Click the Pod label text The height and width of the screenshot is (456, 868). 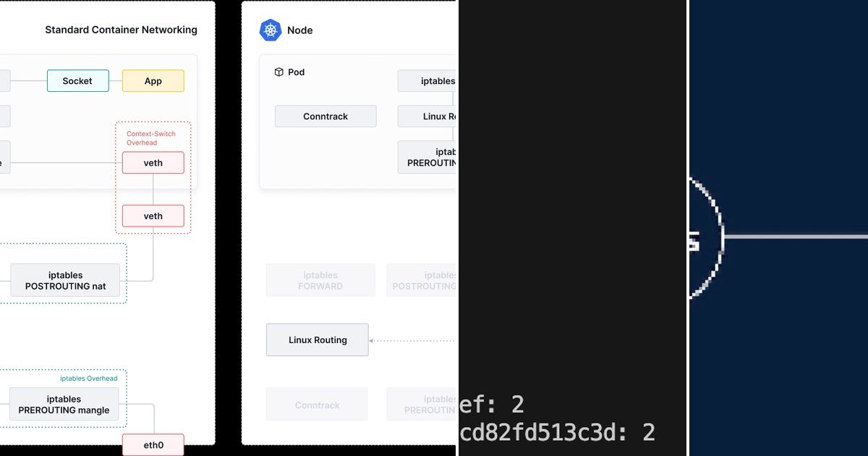point(297,72)
